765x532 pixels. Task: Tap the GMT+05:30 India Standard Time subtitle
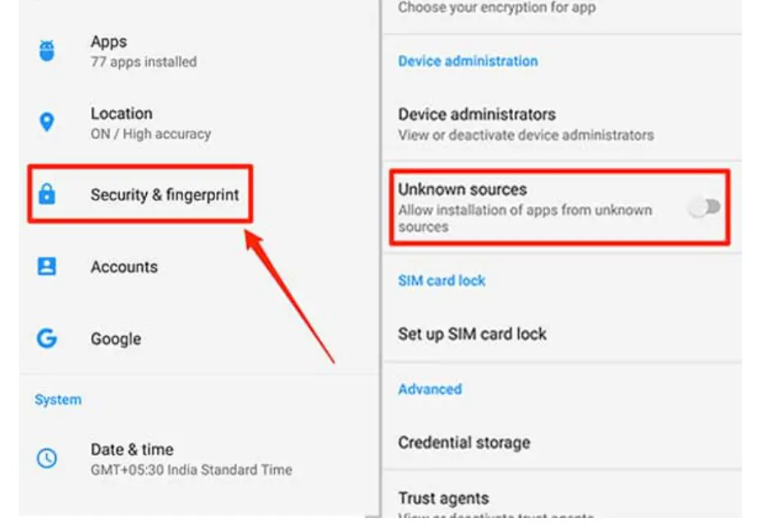(x=191, y=470)
